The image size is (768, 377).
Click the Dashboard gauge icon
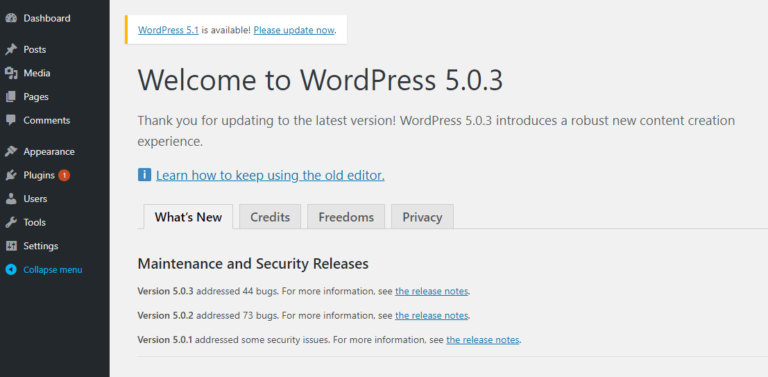(x=11, y=18)
